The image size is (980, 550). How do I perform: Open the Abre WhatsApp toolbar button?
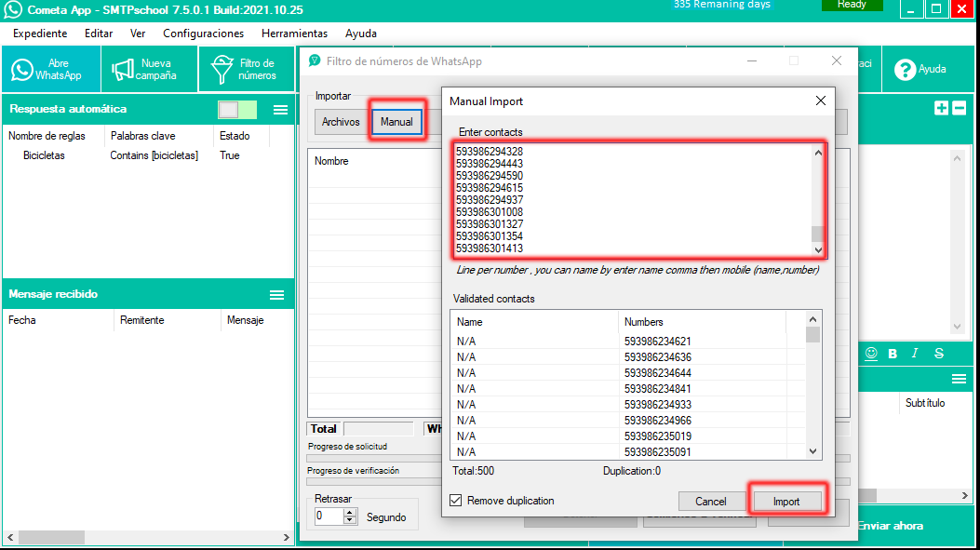[x=50, y=69]
